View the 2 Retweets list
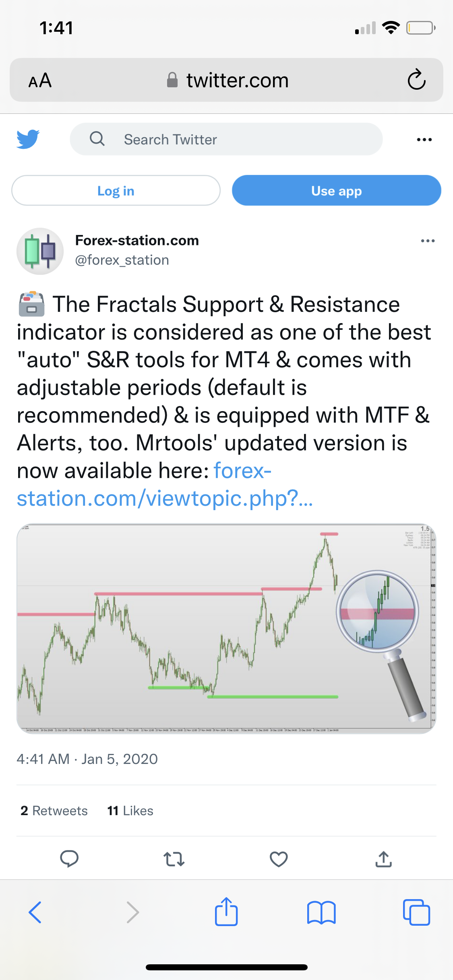The image size is (453, 980). [x=54, y=811]
